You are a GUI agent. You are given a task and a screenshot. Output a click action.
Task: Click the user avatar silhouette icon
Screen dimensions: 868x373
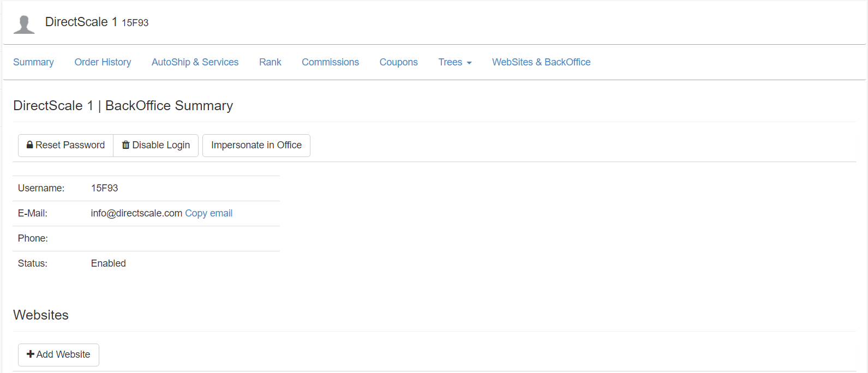(24, 25)
